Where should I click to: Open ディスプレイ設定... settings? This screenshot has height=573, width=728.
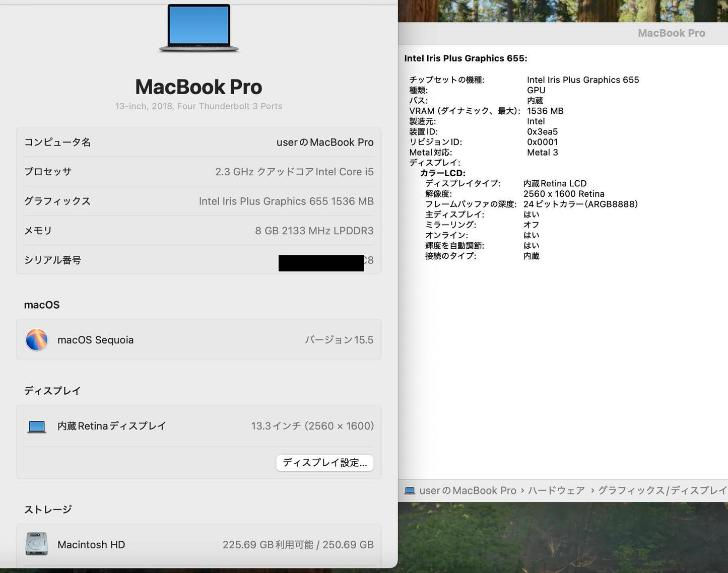pyautogui.click(x=324, y=463)
